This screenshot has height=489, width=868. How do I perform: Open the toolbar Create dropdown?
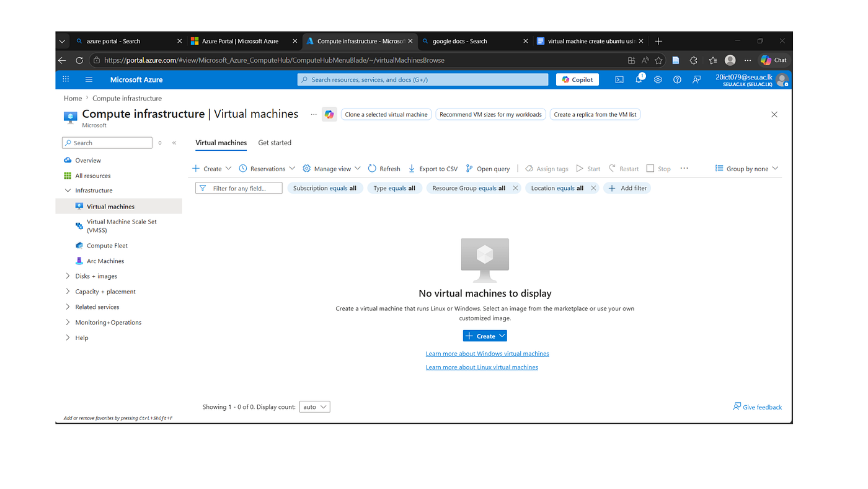(212, 169)
